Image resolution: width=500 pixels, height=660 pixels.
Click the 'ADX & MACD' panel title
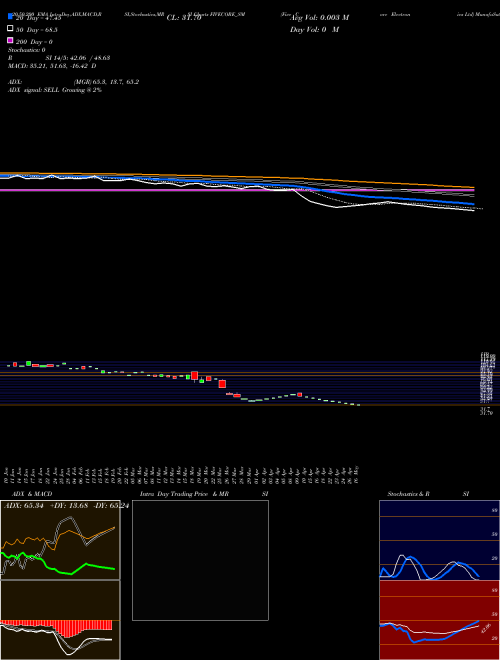pos(32,494)
